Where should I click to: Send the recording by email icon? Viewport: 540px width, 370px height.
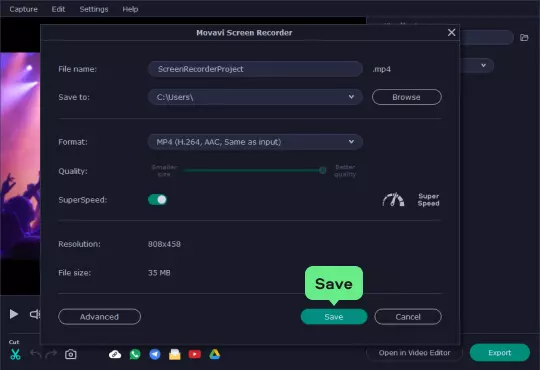pyautogui.click(x=175, y=354)
